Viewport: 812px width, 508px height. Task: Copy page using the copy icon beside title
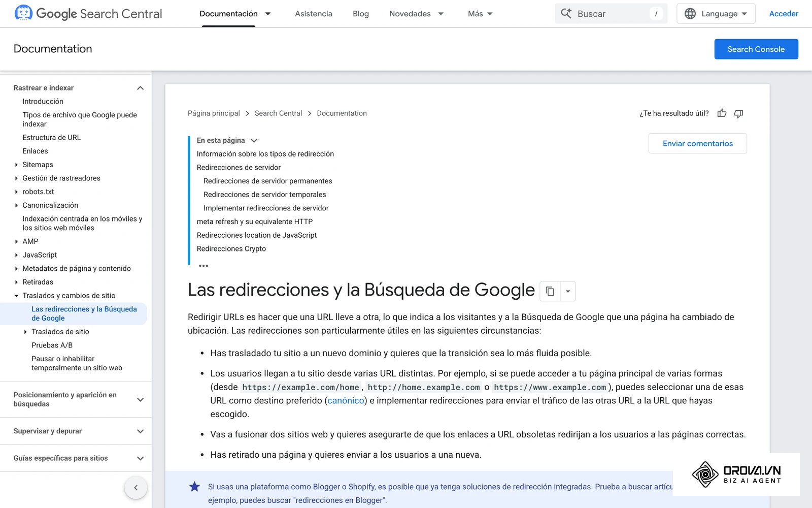pos(550,291)
